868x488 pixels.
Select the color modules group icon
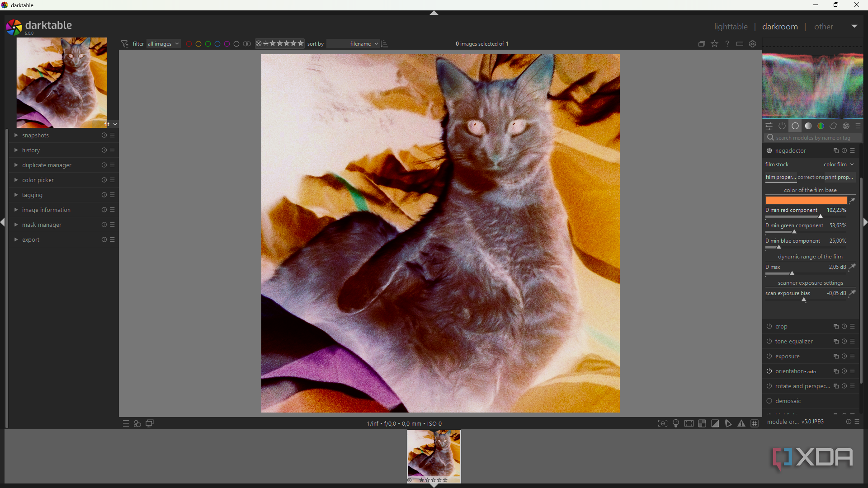(x=821, y=126)
